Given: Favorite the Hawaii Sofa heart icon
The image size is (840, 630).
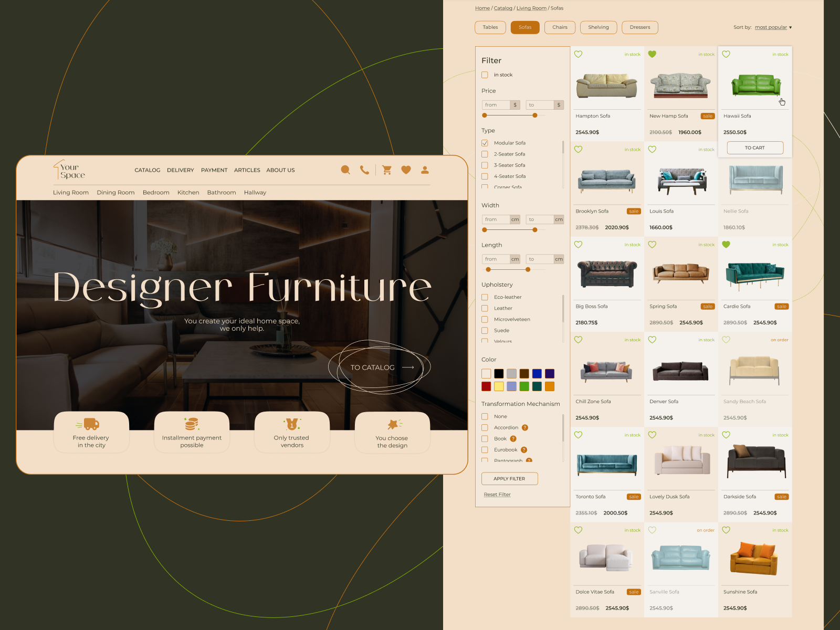Looking at the screenshot, I should pos(726,54).
